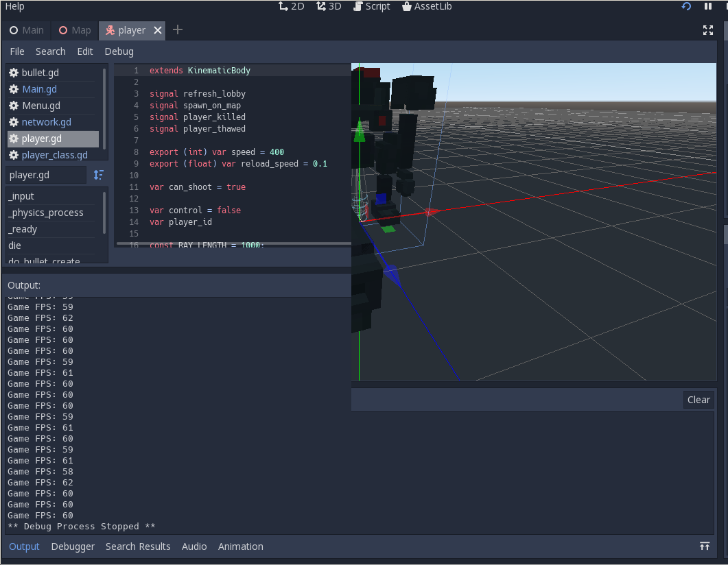Open the Search menu in script editor
This screenshot has height=565, width=728.
51,51
